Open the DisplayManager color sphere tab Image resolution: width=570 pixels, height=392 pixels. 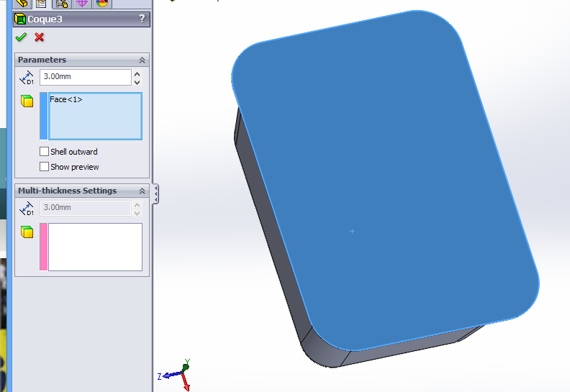click(101, 3)
